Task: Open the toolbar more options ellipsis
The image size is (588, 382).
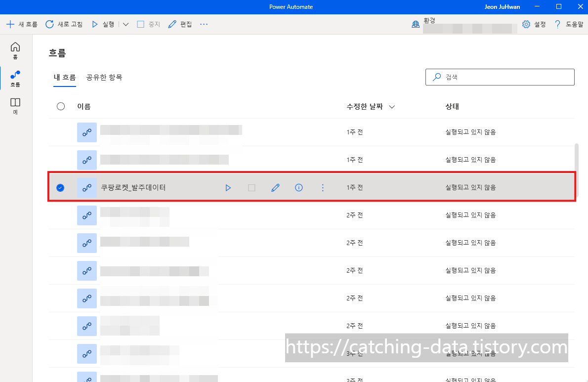Action: point(204,24)
